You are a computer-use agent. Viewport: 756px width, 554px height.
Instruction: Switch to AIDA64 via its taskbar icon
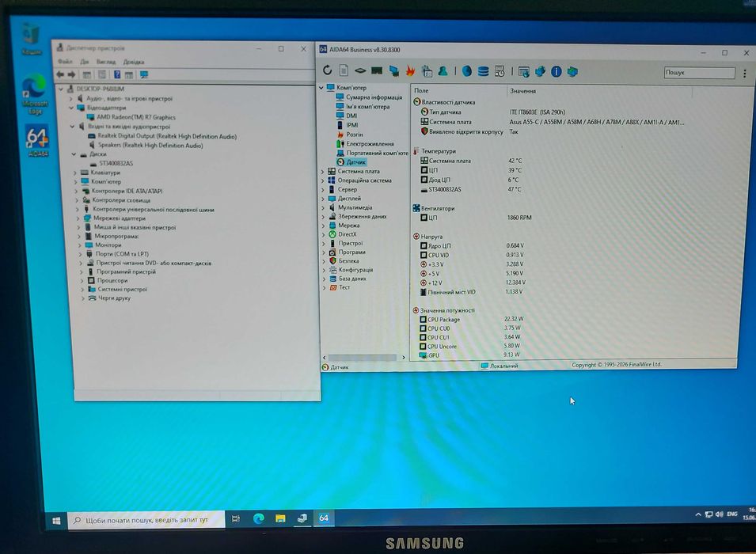click(x=324, y=518)
